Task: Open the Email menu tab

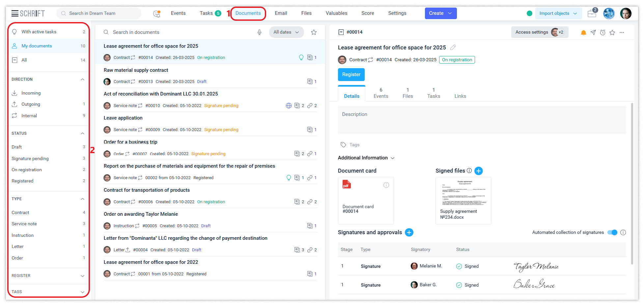Action: coord(281,13)
